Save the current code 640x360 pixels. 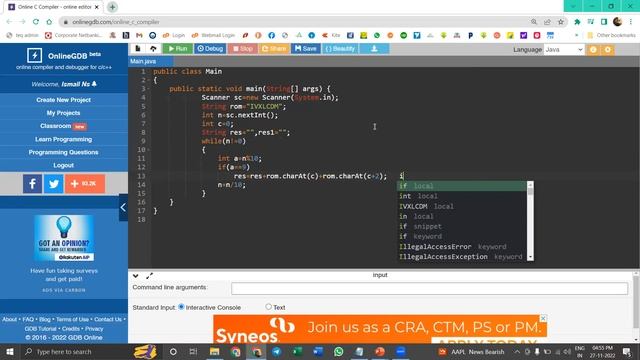(x=305, y=49)
